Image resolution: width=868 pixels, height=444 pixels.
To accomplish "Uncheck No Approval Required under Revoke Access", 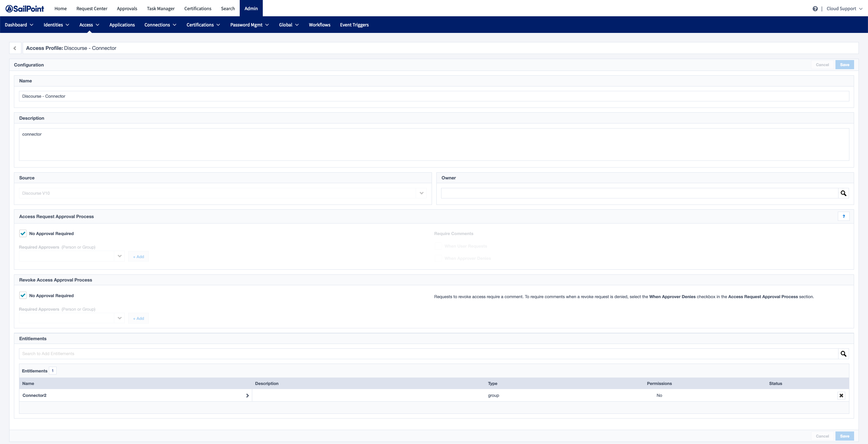I will (23, 295).
